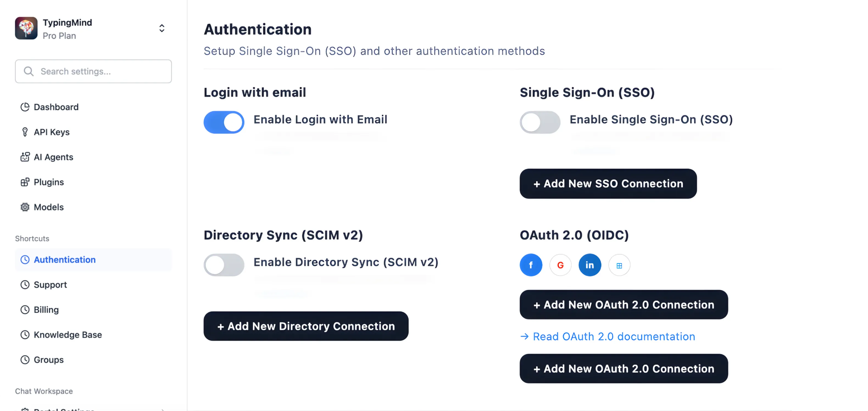The image size is (868, 411).
Task: Select the Google OAuth provider icon
Action: (560, 265)
